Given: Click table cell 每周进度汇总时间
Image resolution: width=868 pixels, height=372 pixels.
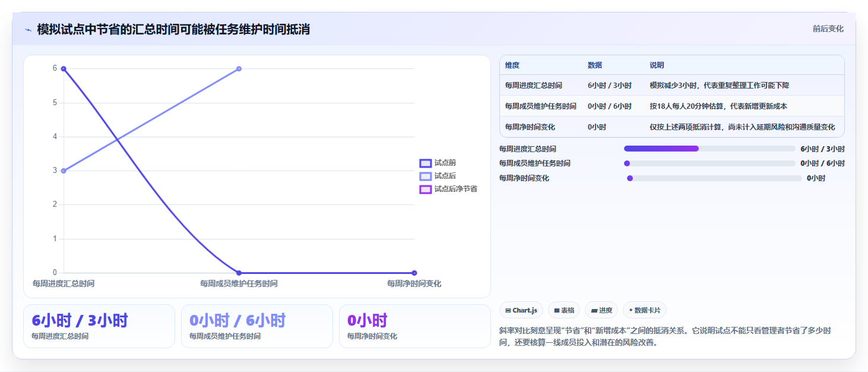Looking at the screenshot, I should [x=534, y=86].
